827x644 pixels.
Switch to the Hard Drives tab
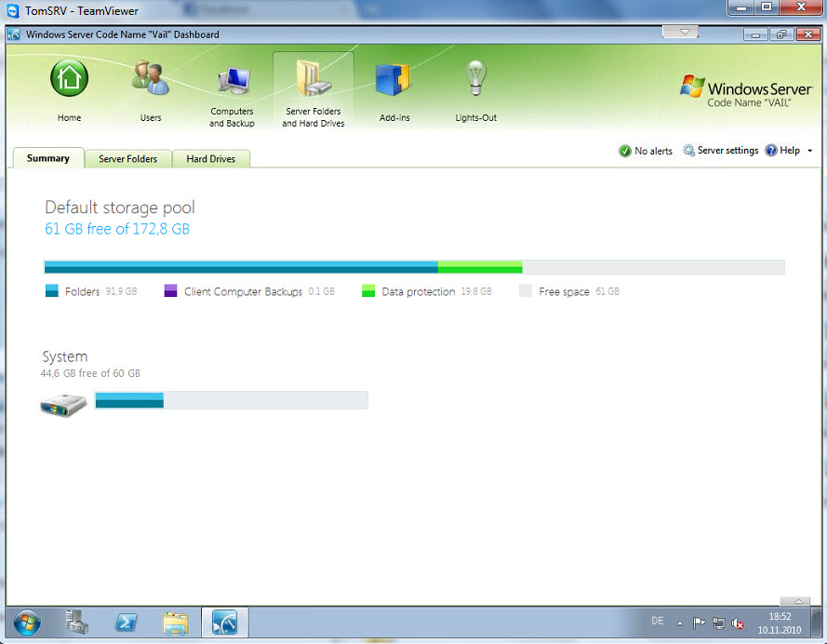coord(211,159)
